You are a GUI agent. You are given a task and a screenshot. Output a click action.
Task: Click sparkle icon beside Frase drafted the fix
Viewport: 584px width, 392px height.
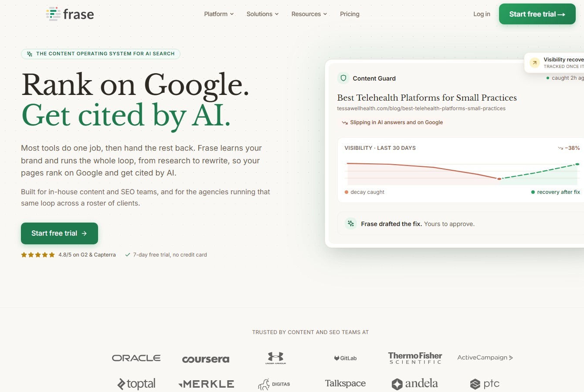[x=351, y=223]
